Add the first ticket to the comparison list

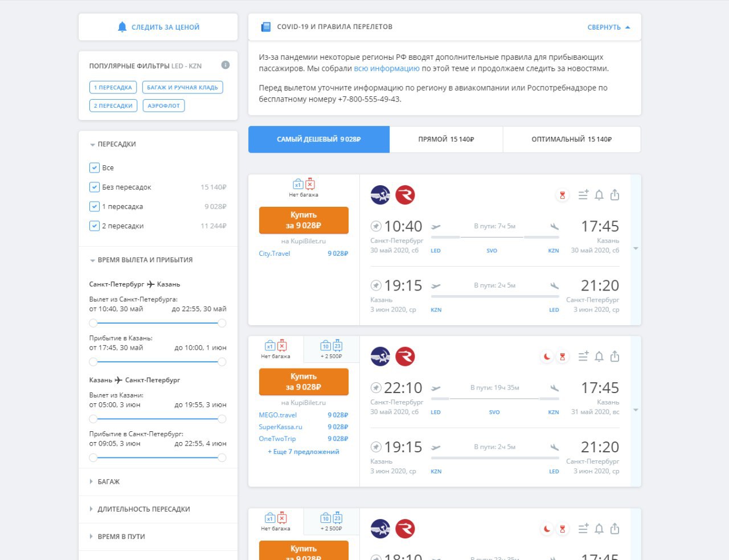tap(583, 195)
